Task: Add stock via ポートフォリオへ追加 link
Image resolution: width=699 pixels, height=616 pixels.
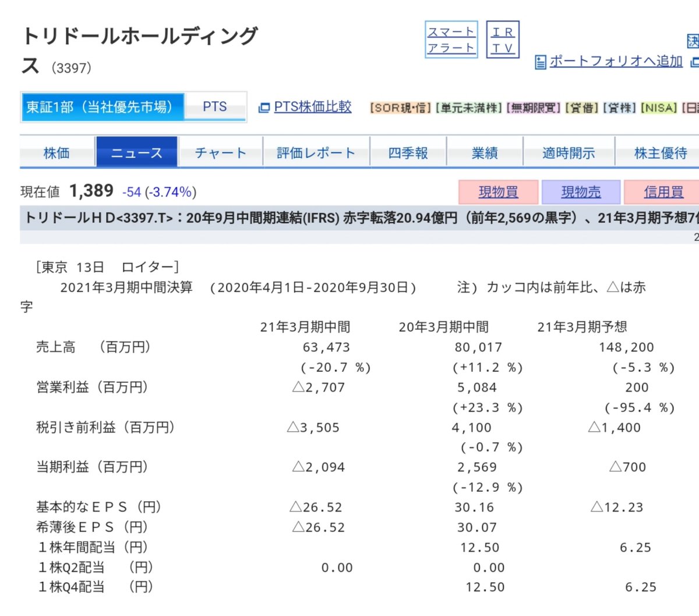Action: coord(616,61)
